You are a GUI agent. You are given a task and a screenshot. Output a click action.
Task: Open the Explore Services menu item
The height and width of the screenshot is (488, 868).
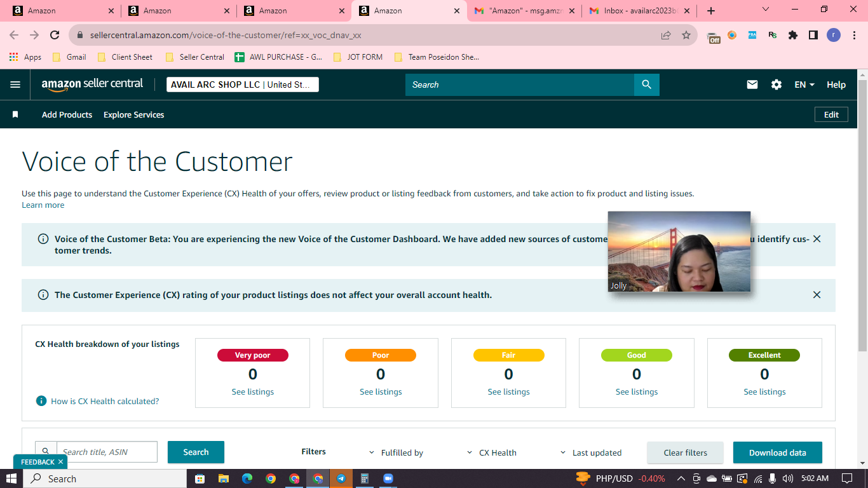[133, 115]
